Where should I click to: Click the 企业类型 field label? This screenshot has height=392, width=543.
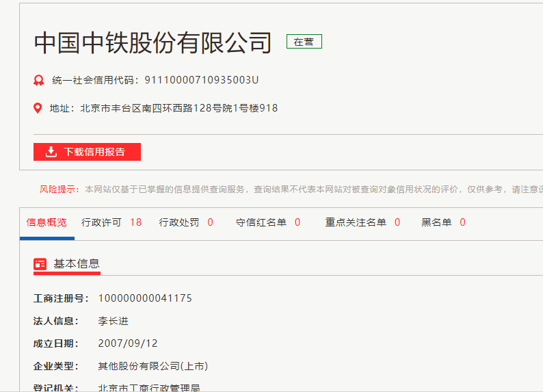click(56, 366)
